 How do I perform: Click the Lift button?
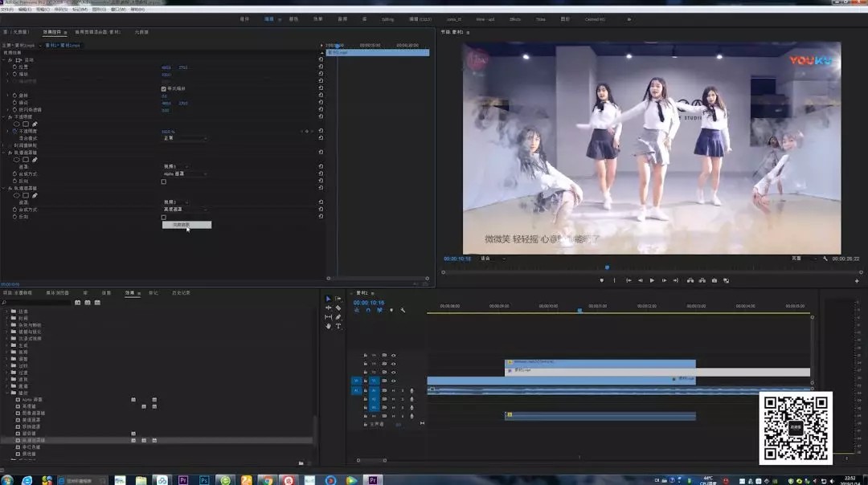click(x=690, y=280)
